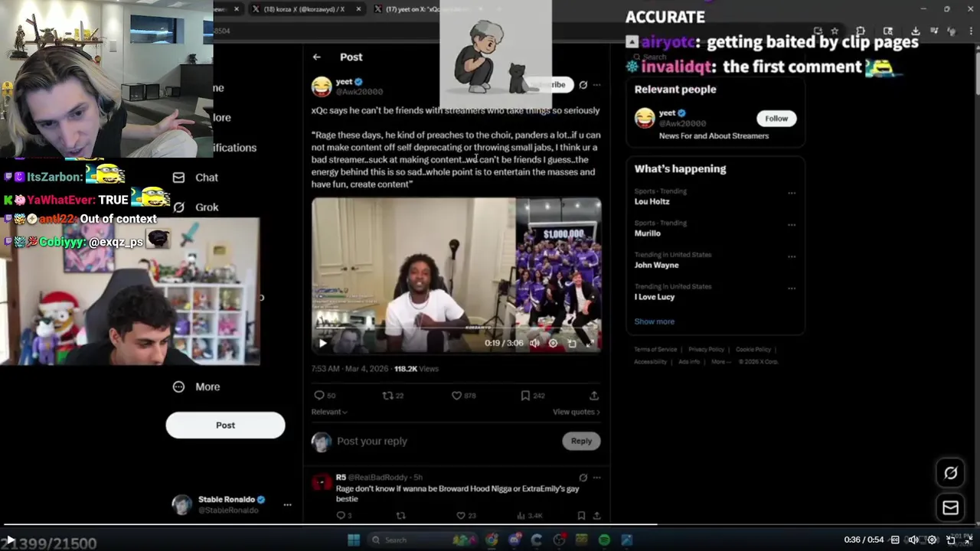980x551 pixels.
Task: Open browser downloads icon
Action: tap(916, 31)
